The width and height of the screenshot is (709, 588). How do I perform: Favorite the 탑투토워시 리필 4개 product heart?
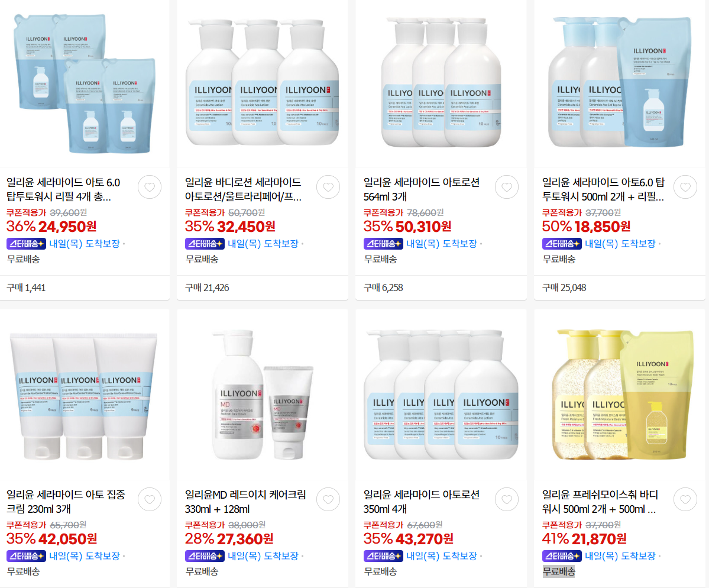point(149,187)
